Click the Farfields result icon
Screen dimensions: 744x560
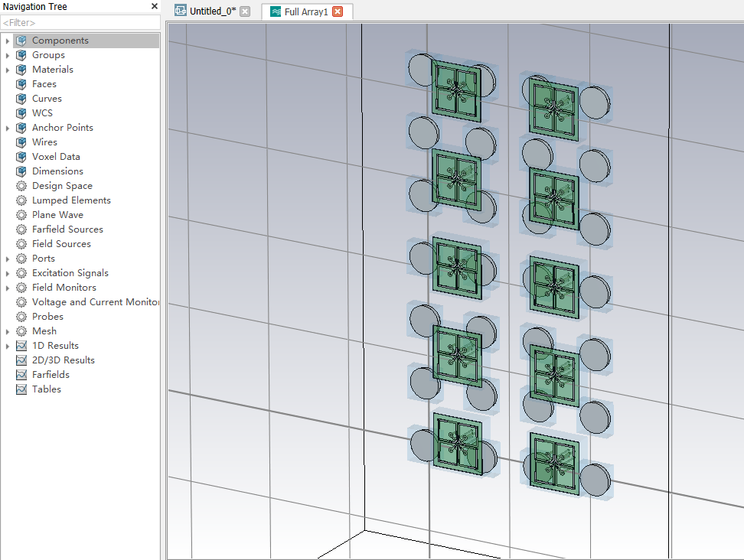(21, 375)
